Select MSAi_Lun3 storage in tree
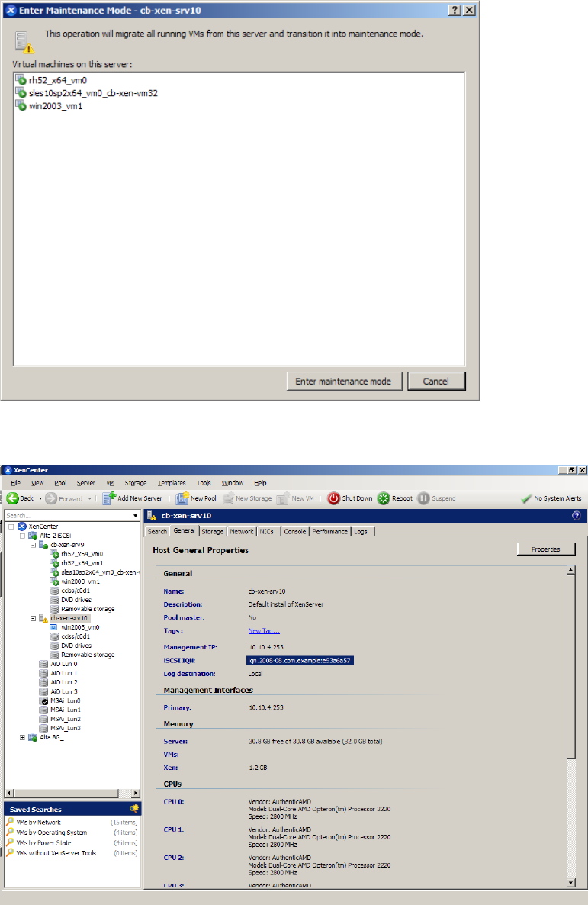This screenshot has width=588, height=905. coord(65,729)
